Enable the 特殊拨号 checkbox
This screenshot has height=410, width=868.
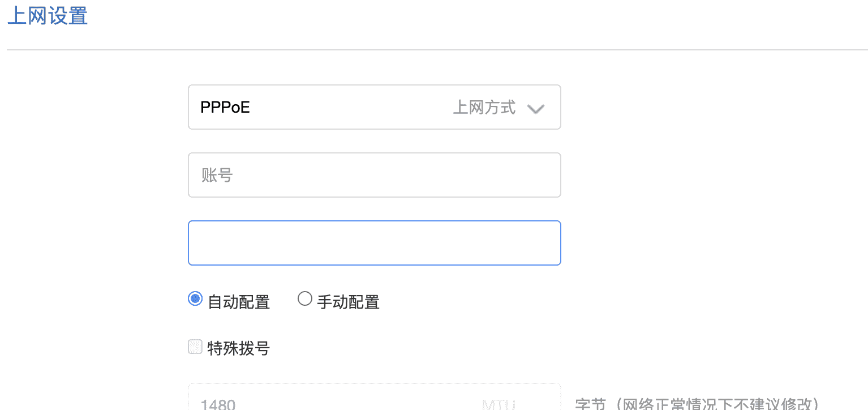tap(195, 347)
